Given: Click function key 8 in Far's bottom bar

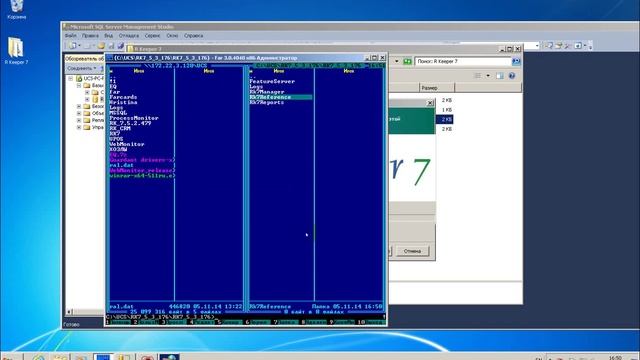Looking at the screenshot, I should (314, 322).
